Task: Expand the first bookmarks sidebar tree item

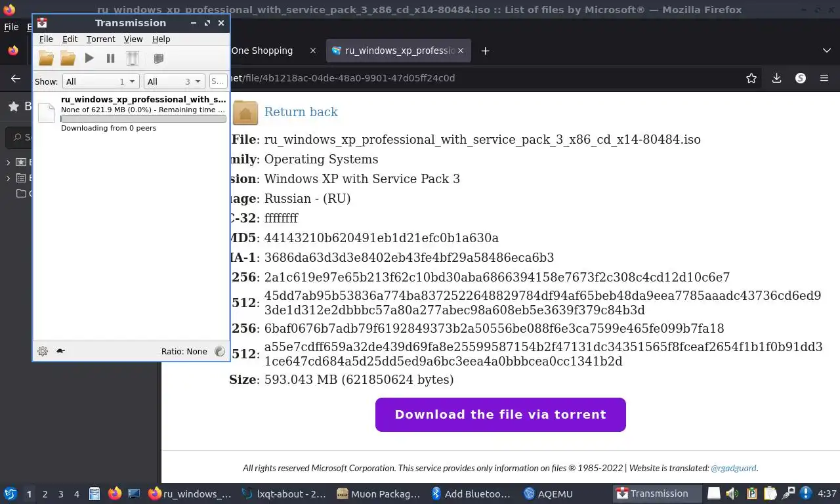Action: click(x=9, y=162)
